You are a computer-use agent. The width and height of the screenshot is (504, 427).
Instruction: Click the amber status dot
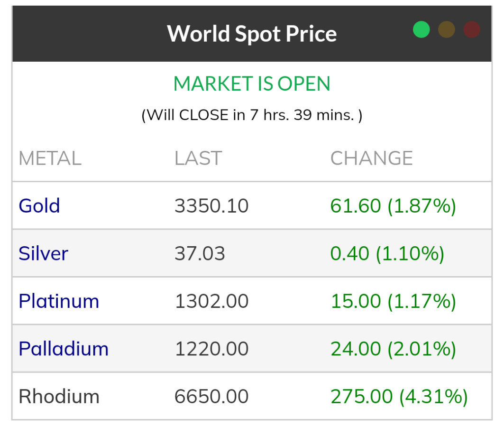coord(447,29)
